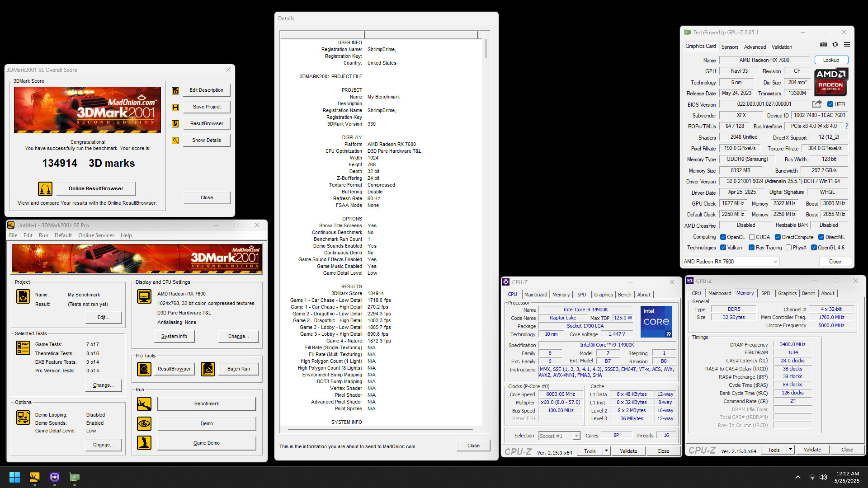This screenshot has height=488, width=868.
Task: Click the GPU-Z taskbar icon
Action: (74, 477)
